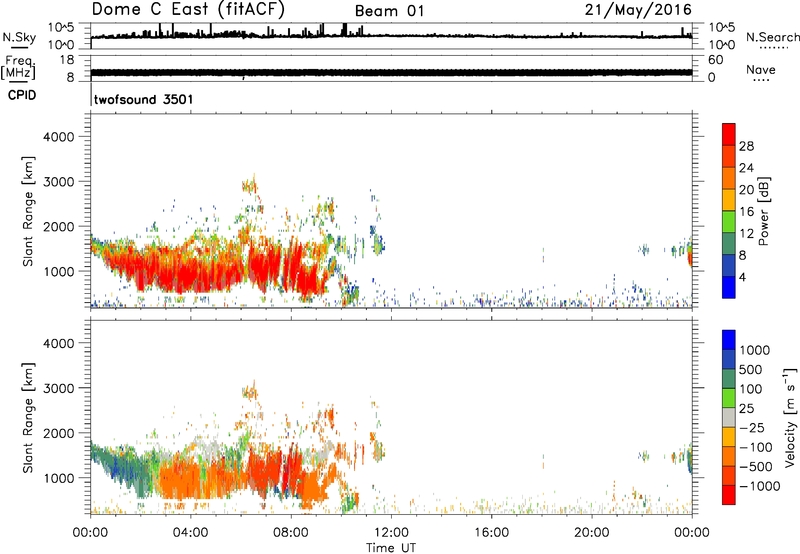Click the "28" value on the power colorbar
The height and width of the screenshot is (554, 800).
click(746, 146)
